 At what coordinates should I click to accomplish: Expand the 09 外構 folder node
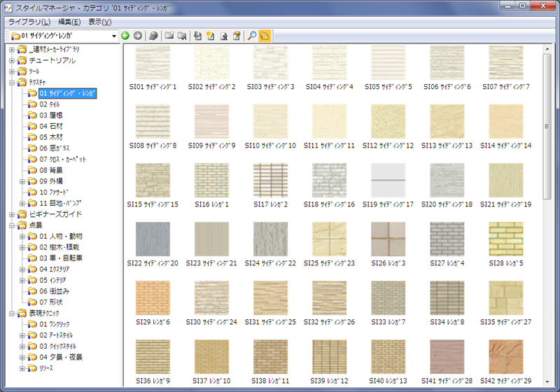pos(22,181)
